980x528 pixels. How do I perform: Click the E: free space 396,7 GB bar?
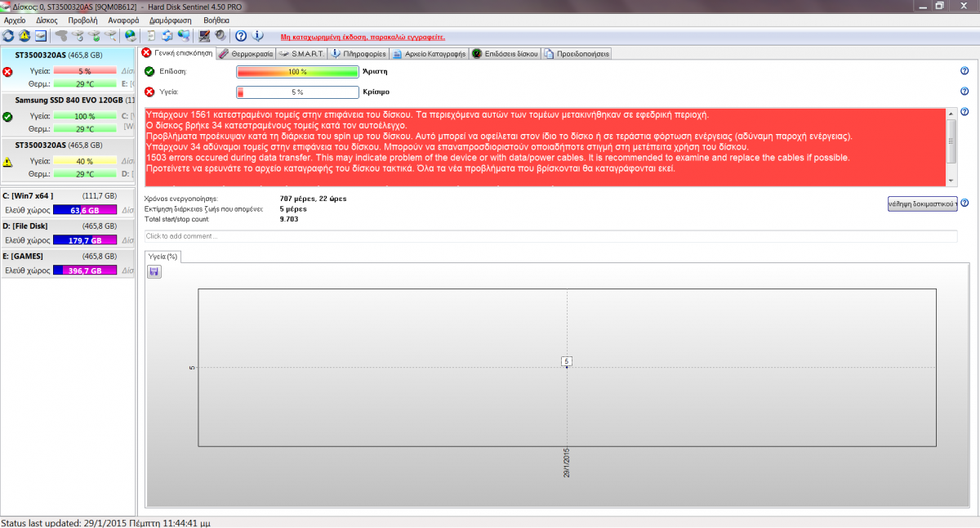[x=85, y=270]
